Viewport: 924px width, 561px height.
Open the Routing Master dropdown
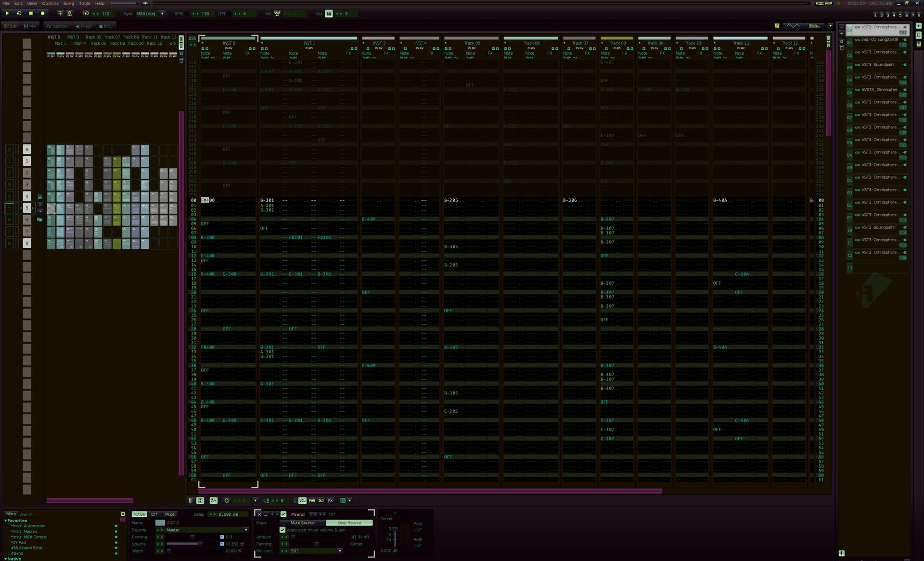[x=245, y=530]
